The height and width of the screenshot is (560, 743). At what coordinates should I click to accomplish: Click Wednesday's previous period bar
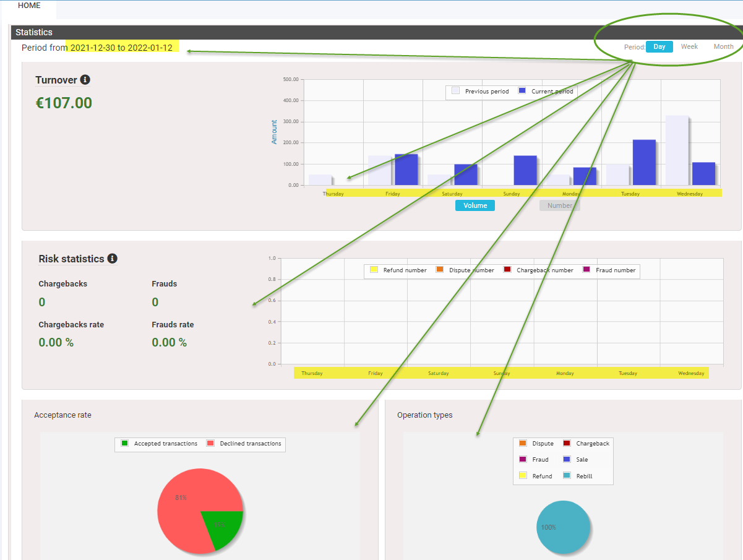tap(676, 150)
